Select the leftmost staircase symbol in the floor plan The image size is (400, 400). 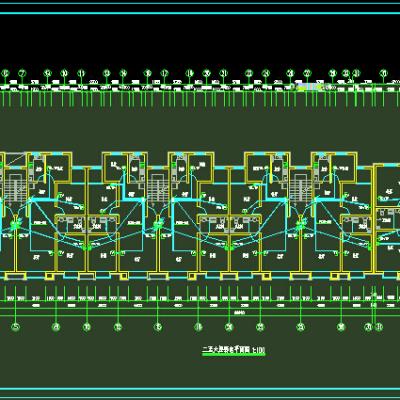click(14, 188)
